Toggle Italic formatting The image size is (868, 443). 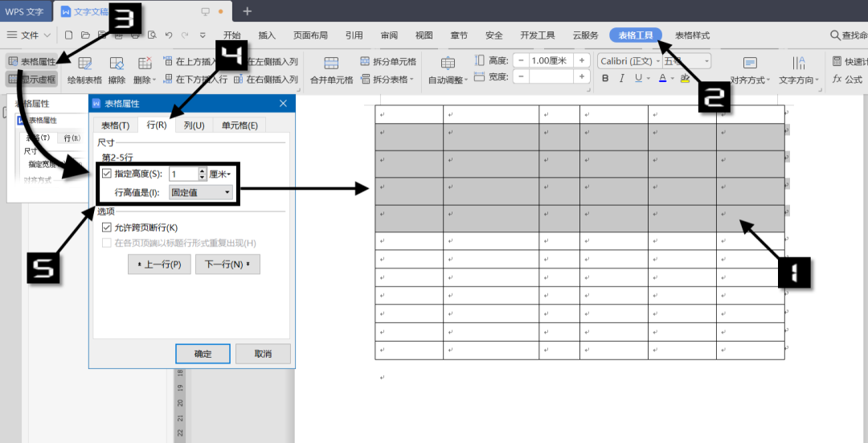coord(621,79)
